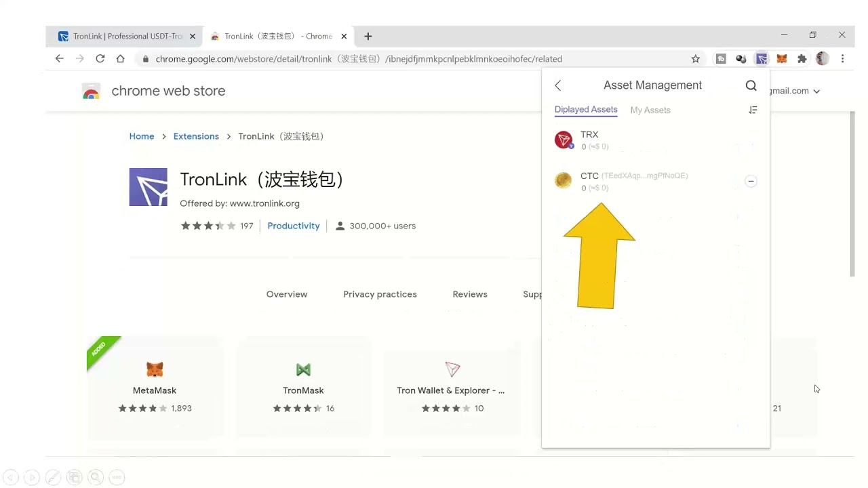
Task: Select the TRX asset name text
Action: coord(589,134)
